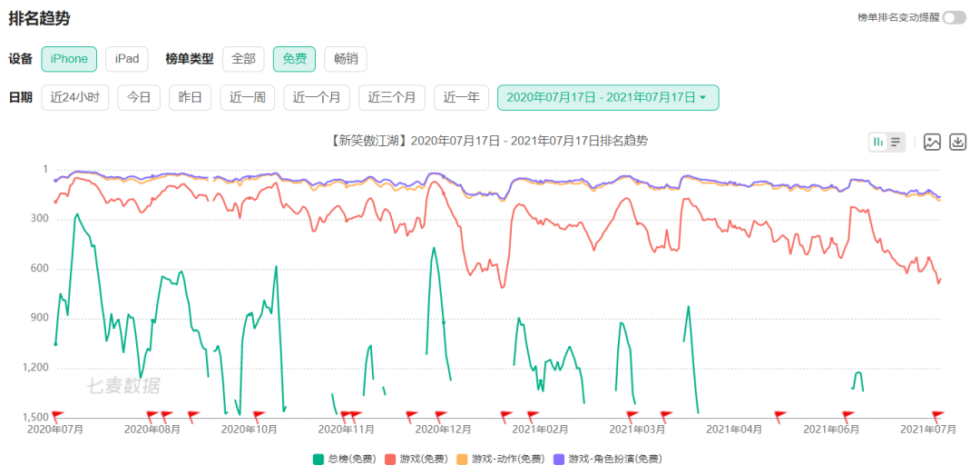Switch to list view icon
Viewport: 980px width, 475px height.
pos(896,142)
